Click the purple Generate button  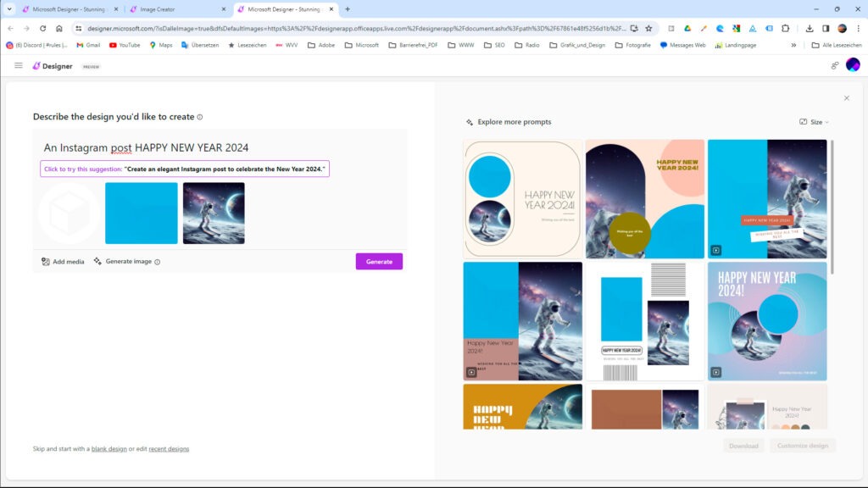tap(379, 262)
